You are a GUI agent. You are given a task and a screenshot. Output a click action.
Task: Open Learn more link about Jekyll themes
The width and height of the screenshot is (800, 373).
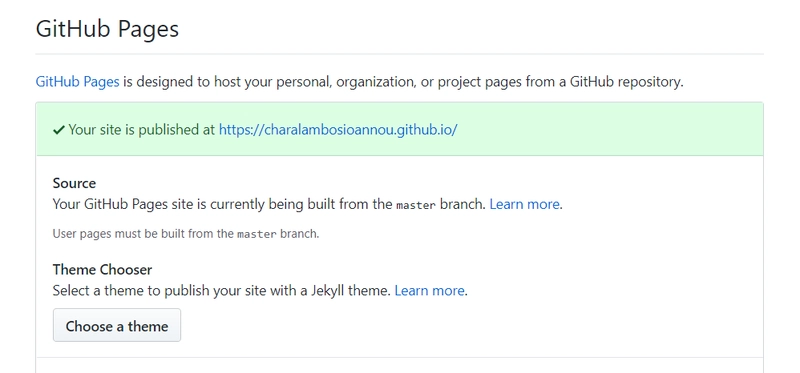[x=430, y=291]
